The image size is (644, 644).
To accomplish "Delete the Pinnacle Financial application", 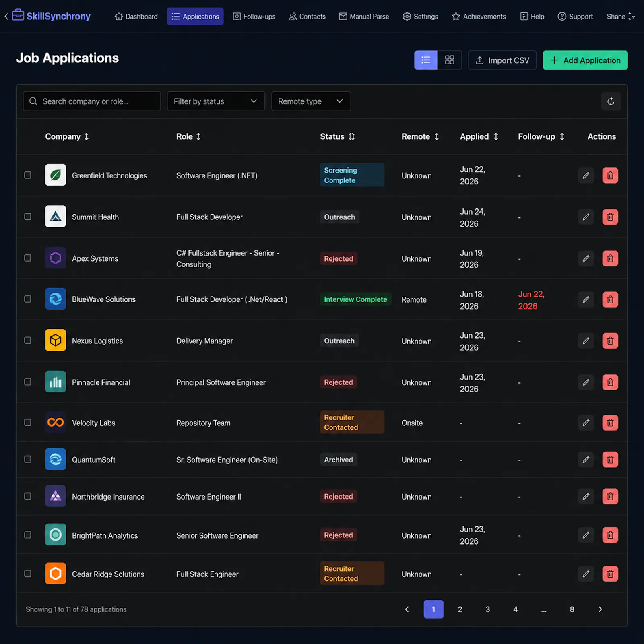I will point(610,382).
